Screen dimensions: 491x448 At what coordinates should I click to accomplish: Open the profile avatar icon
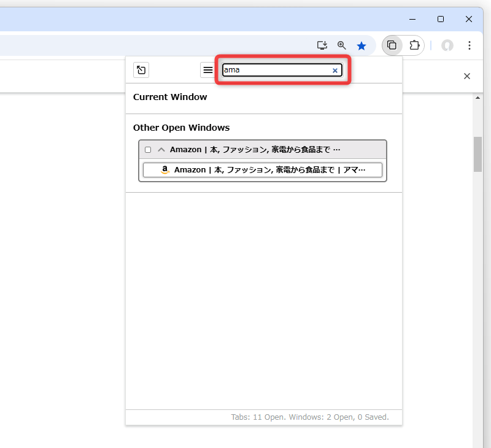pos(447,45)
